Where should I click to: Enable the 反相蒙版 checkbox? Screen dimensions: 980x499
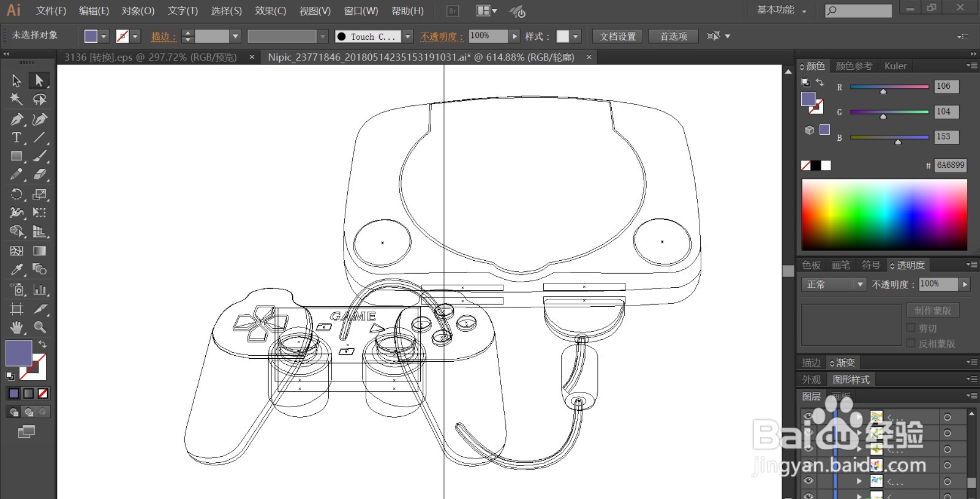911,343
